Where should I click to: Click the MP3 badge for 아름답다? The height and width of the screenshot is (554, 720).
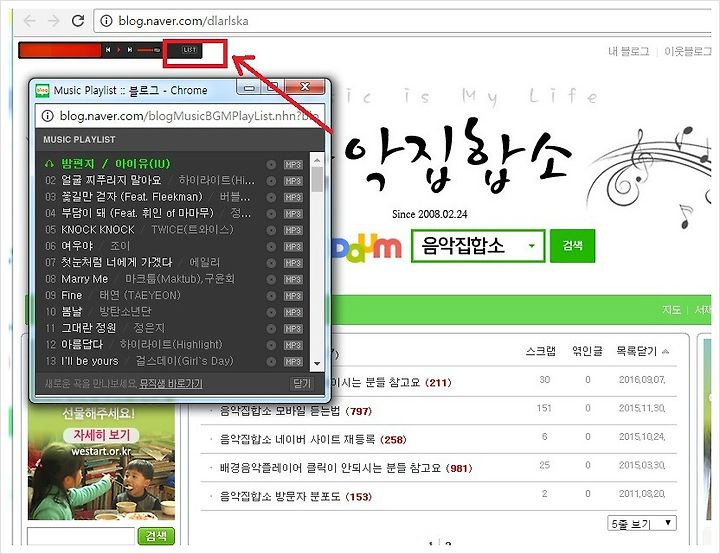coord(293,345)
